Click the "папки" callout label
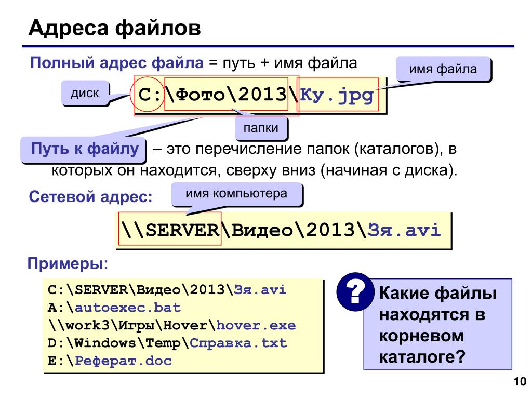The image size is (532, 399). point(261,128)
